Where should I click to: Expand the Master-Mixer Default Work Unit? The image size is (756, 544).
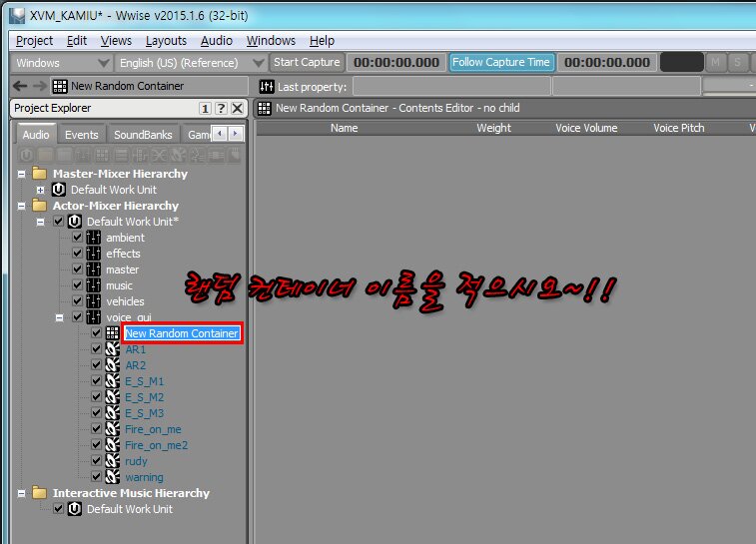click(x=41, y=190)
